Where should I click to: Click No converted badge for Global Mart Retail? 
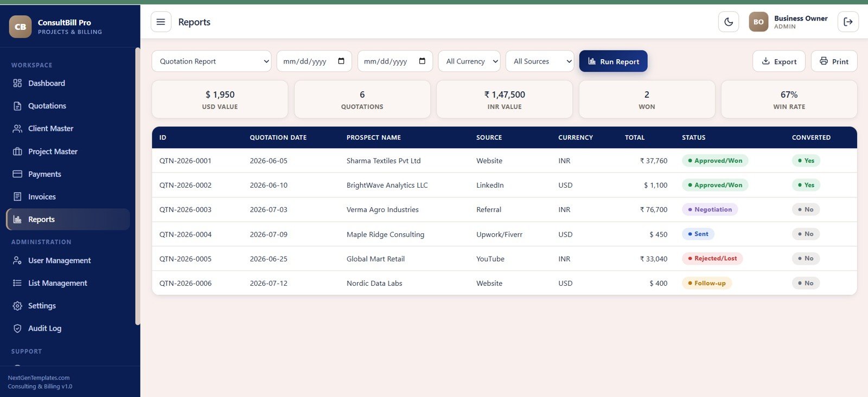(x=806, y=259)
